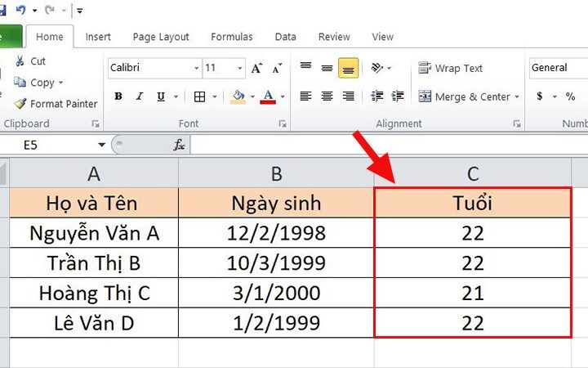Image resolution: width=588 pixels, height=368 pixels.
Task: Click the Undo arrow in quick access toolbar
Action: click(21, 10)
